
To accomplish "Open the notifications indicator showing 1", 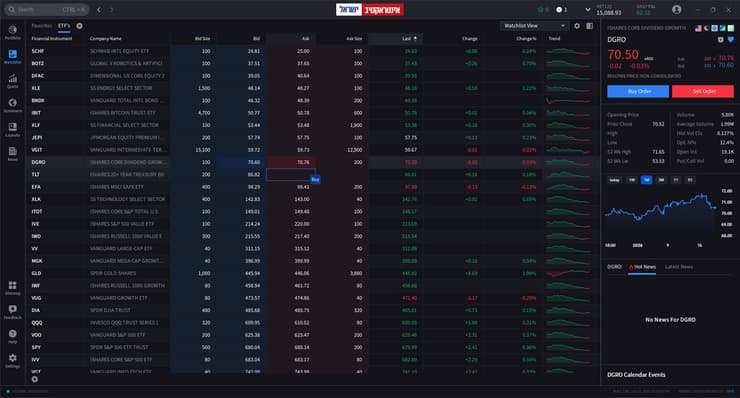I will tap(561, 9).
